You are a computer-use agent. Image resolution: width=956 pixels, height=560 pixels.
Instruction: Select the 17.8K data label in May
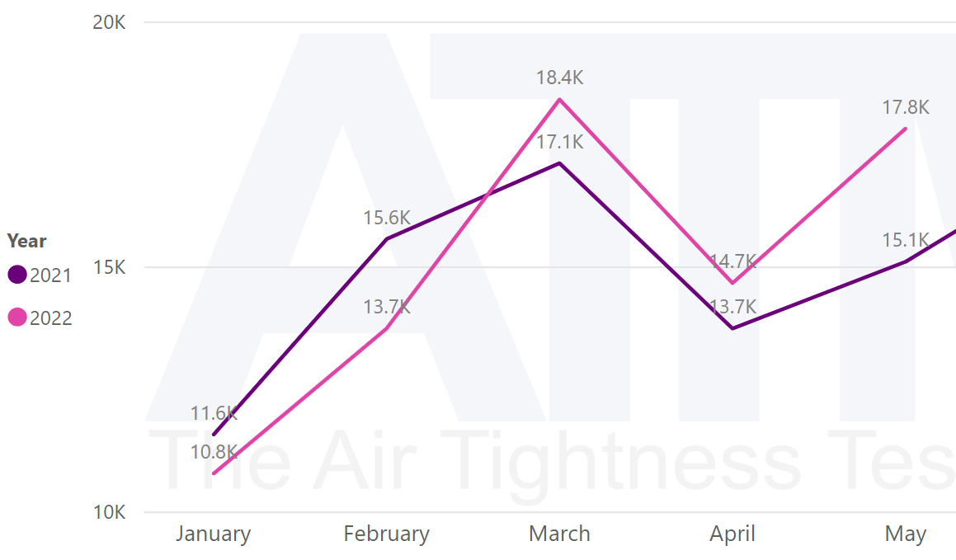pos(905,107)
